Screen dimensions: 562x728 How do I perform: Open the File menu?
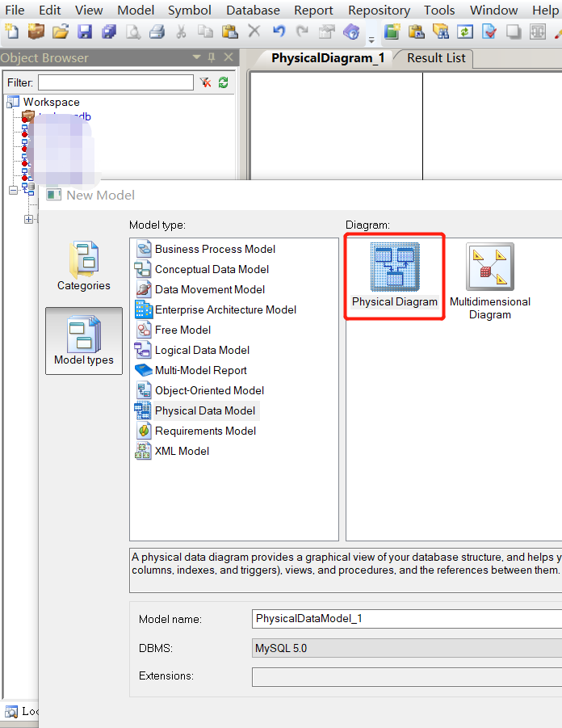tap(15, 11)
